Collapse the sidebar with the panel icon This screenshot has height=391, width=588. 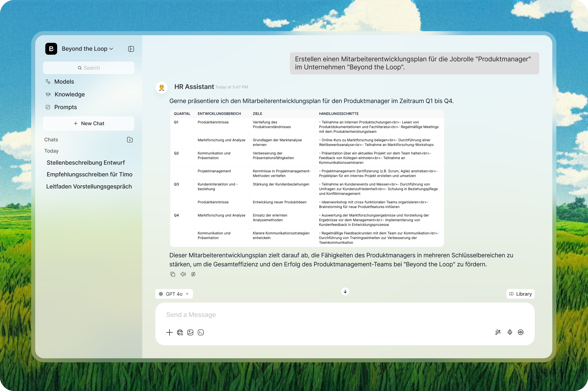pyautogui.click(x=131, y=49)
